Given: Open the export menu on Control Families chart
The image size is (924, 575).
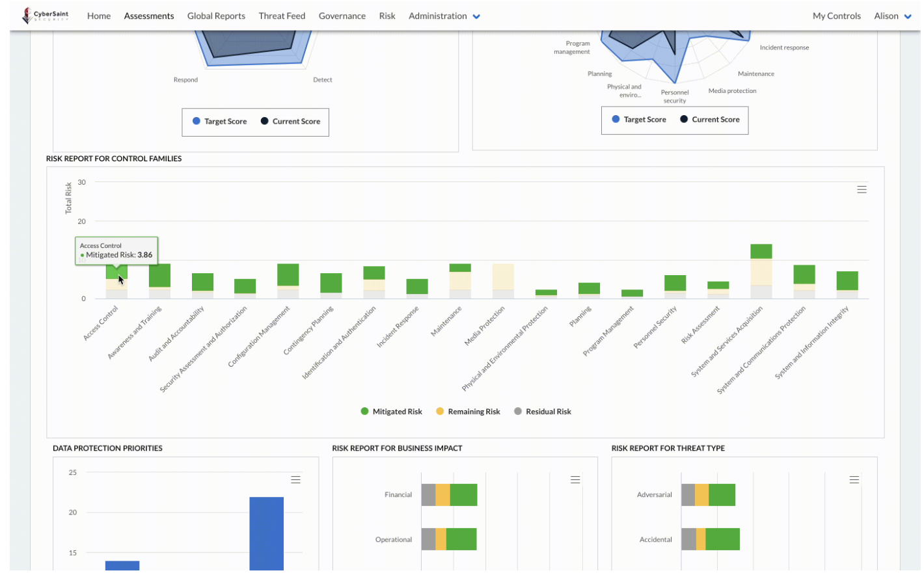Looking at the screenshot, I should [862, 189].
